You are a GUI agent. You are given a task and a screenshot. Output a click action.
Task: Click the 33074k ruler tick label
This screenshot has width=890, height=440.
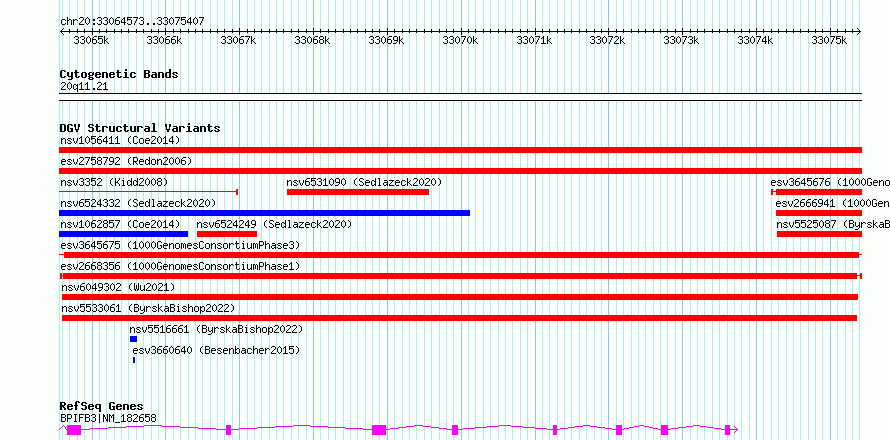tap(755, 40)
